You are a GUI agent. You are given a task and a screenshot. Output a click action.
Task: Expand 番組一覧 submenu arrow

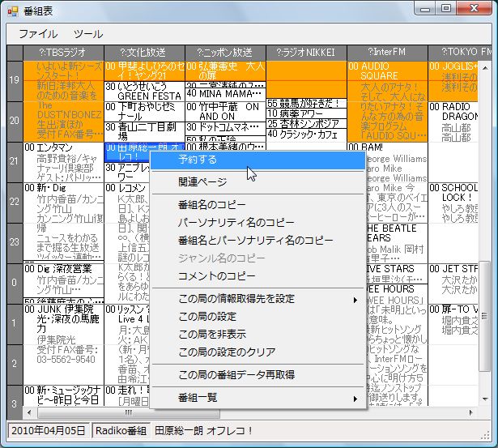[x=355, y=399]
